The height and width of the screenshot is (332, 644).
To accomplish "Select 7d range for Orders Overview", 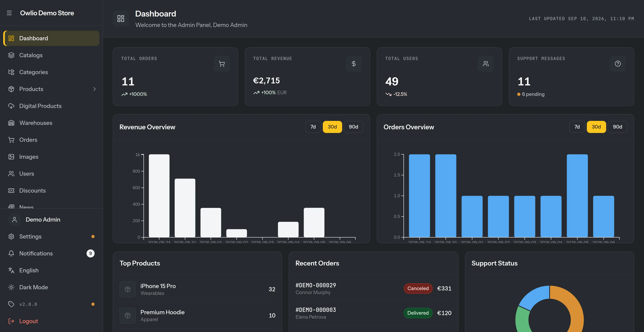I will coord(577,127).
